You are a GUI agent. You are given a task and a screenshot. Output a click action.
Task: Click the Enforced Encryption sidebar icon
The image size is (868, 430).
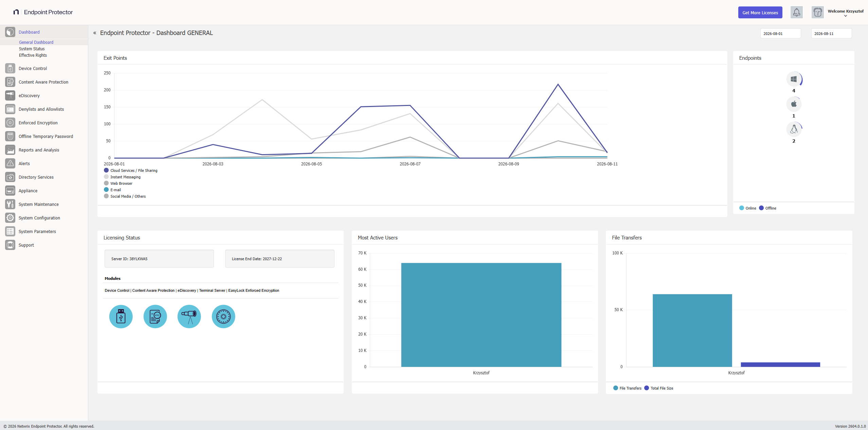click(x=10, y=123)
